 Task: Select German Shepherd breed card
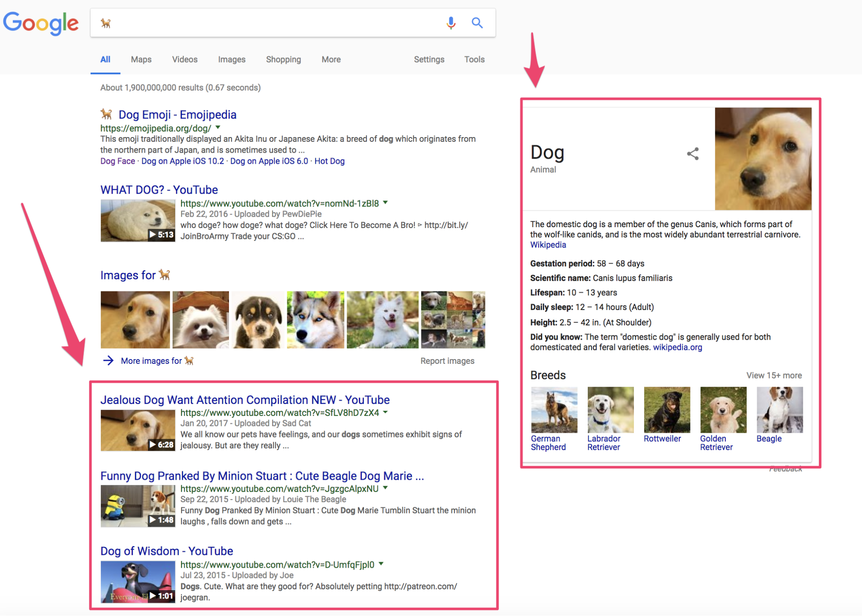[x=554, y=419]
